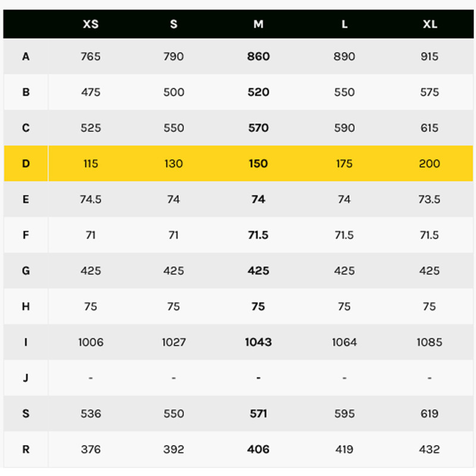Select the S size column header
This screenshot has width=476, height=476.
pyautogui.click(x=174, y=24)
